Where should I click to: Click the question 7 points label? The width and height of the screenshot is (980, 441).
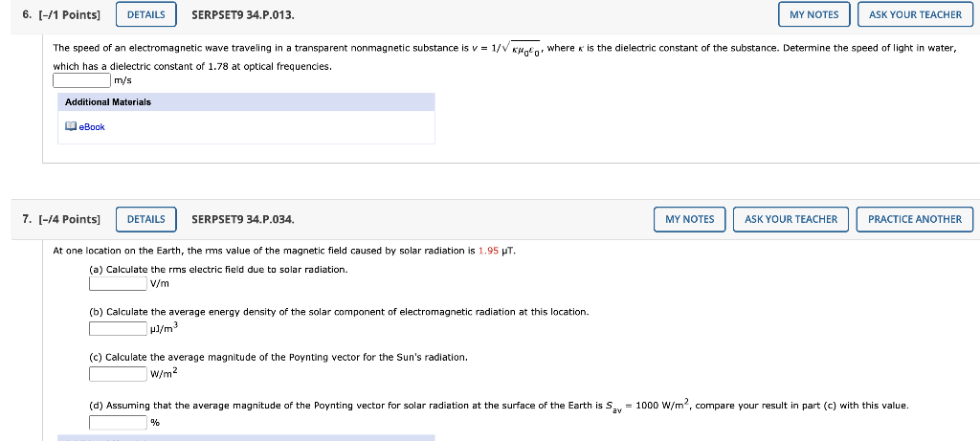61,219
